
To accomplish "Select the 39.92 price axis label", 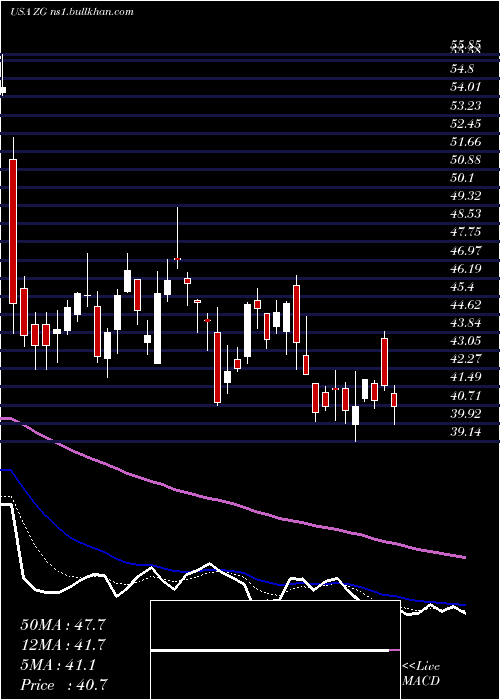I will click(466, 414).
